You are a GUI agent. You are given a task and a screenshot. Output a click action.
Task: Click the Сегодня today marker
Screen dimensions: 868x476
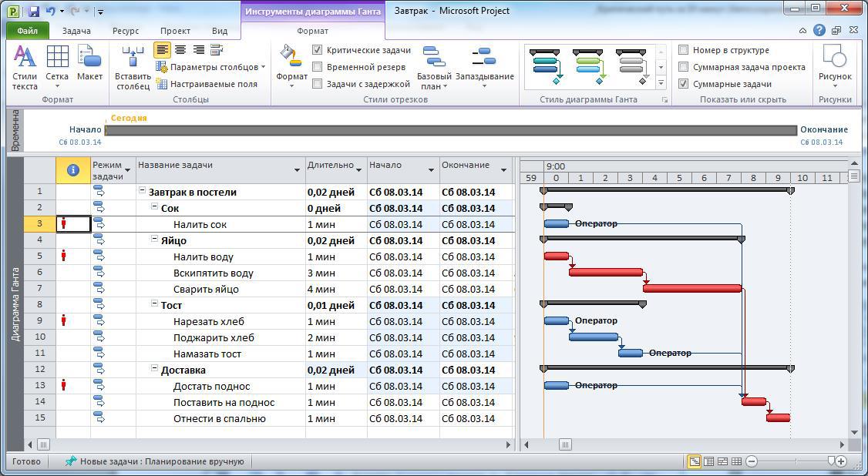[x=129, y=118]
